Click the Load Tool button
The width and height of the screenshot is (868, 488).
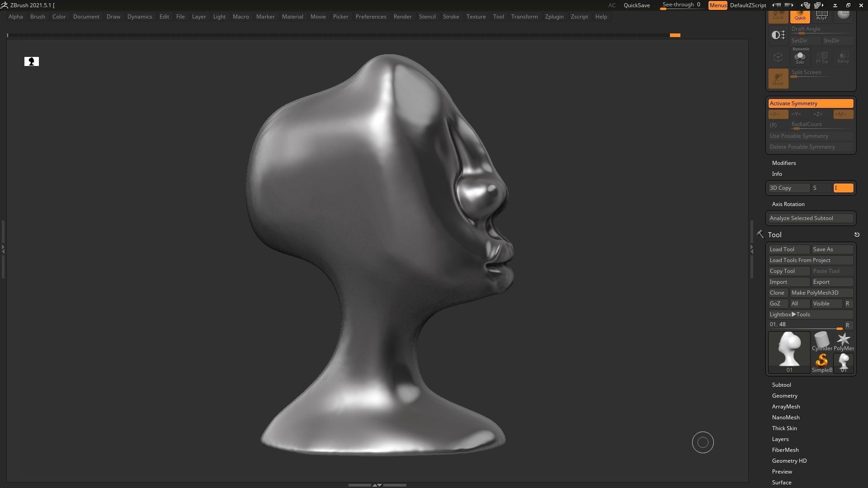[x=789, y=249]
